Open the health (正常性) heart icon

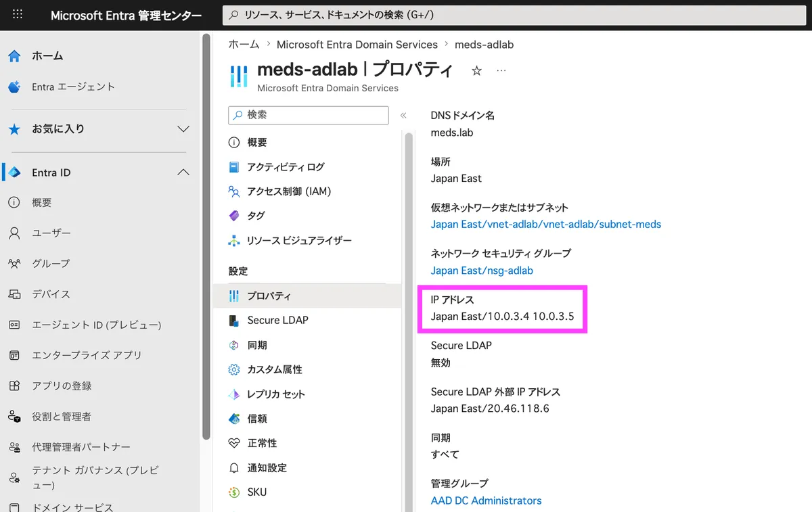[x=234, y=443]
